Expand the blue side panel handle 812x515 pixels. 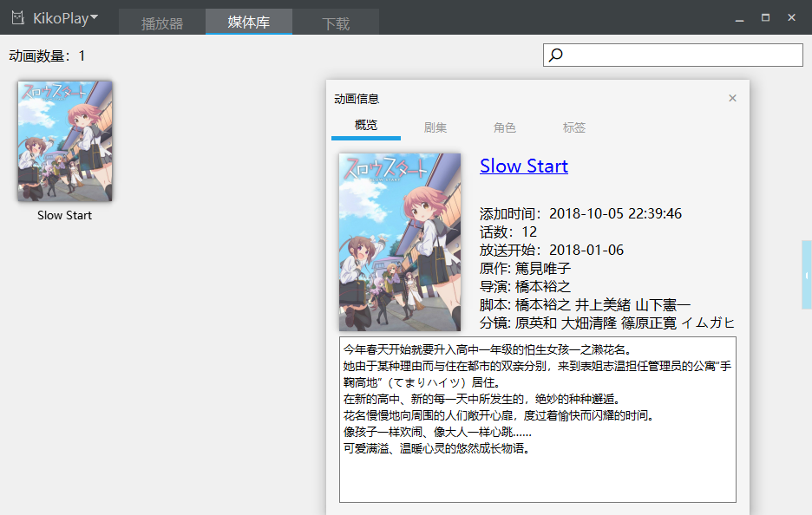click(806, 275)
